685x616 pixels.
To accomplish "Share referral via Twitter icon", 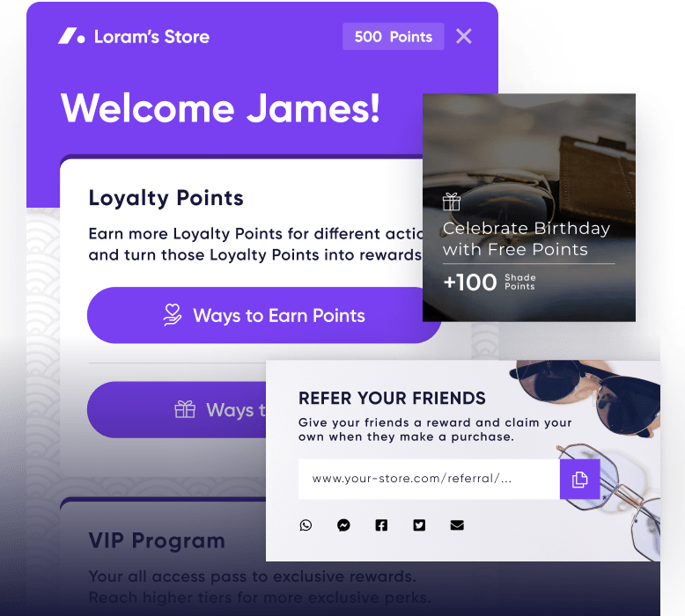I will [x=419, y=524].
